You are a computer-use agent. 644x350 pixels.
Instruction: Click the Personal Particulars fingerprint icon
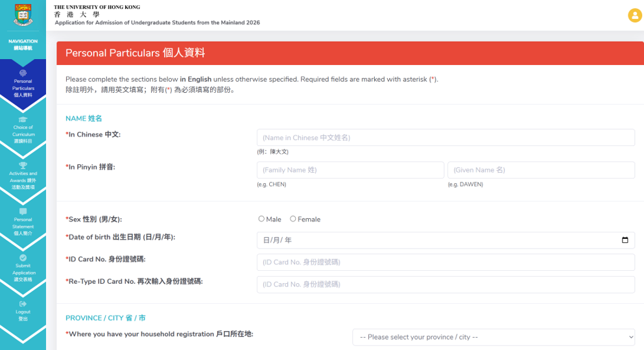pyautogui.click(x=23, y=73)
